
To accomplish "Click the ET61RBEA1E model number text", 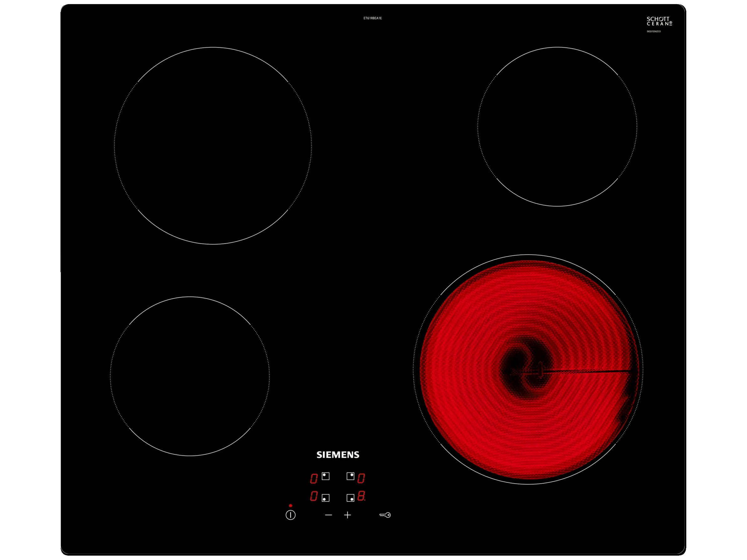I will (372, 18).
